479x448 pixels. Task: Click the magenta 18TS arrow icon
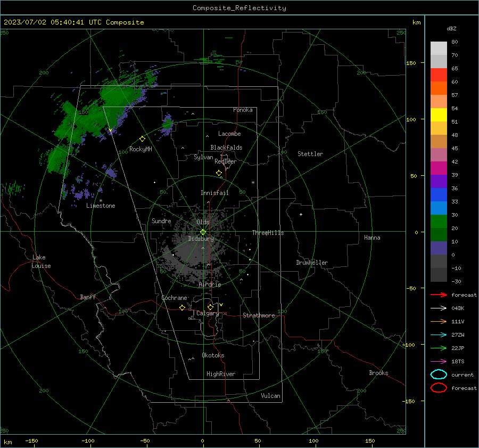[439, 362]
